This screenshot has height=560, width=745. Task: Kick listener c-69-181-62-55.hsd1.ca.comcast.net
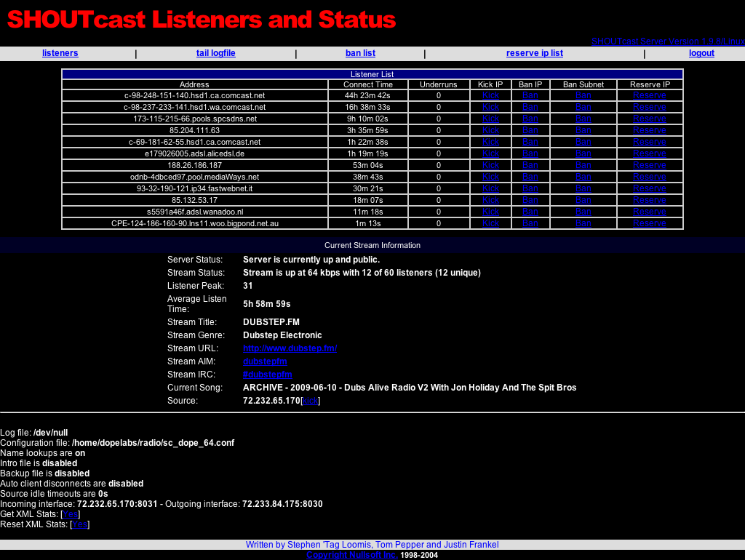(x=490, y=142)
